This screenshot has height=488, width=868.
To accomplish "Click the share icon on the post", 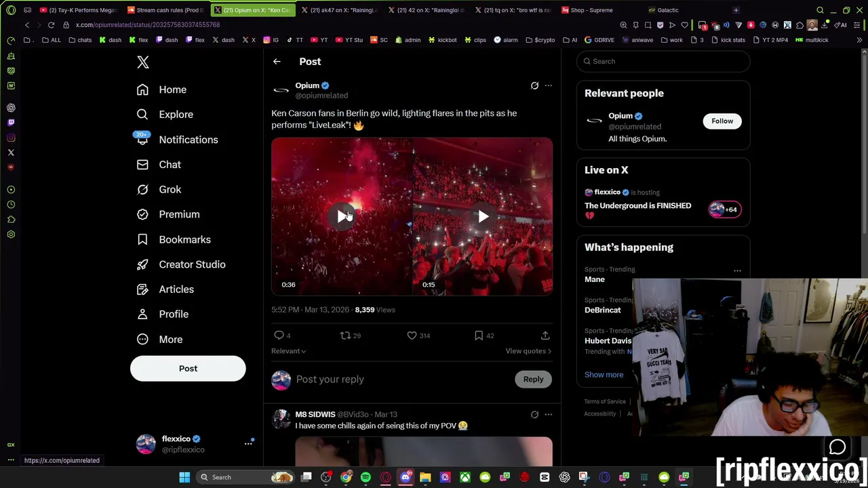I will point(545,335).
